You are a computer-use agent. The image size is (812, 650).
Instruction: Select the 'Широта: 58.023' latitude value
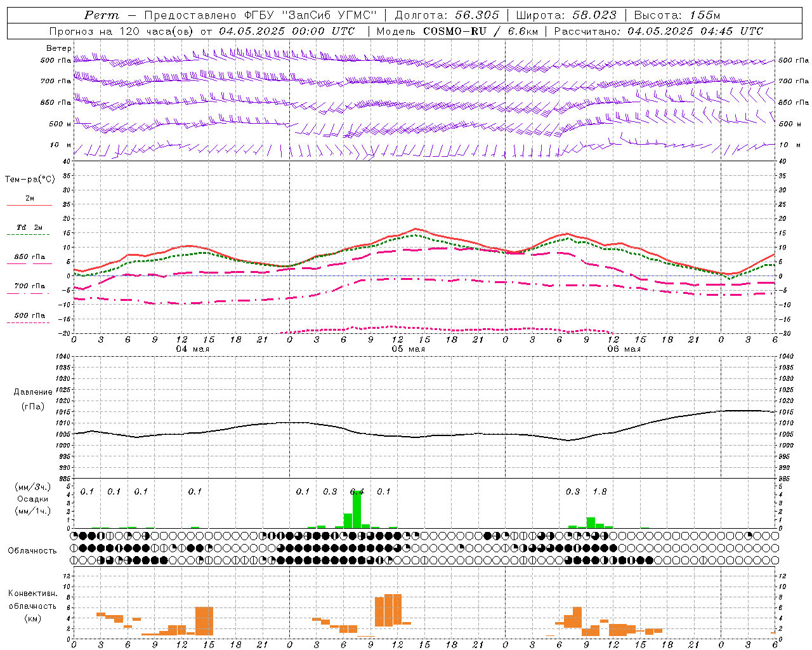tap(566, 15)
